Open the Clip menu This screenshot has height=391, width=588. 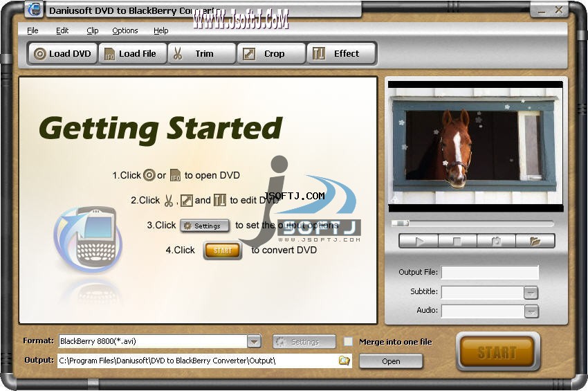pos(92,30)
